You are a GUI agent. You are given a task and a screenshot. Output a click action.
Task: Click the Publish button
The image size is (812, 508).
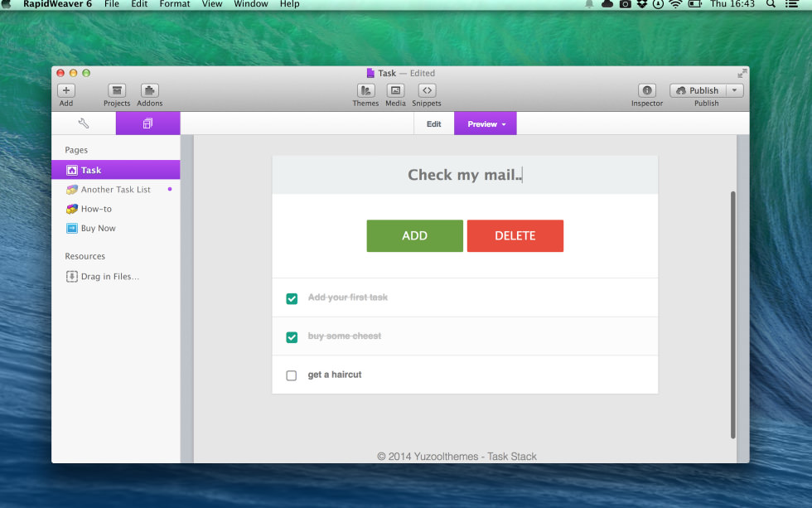click(698, 90)
